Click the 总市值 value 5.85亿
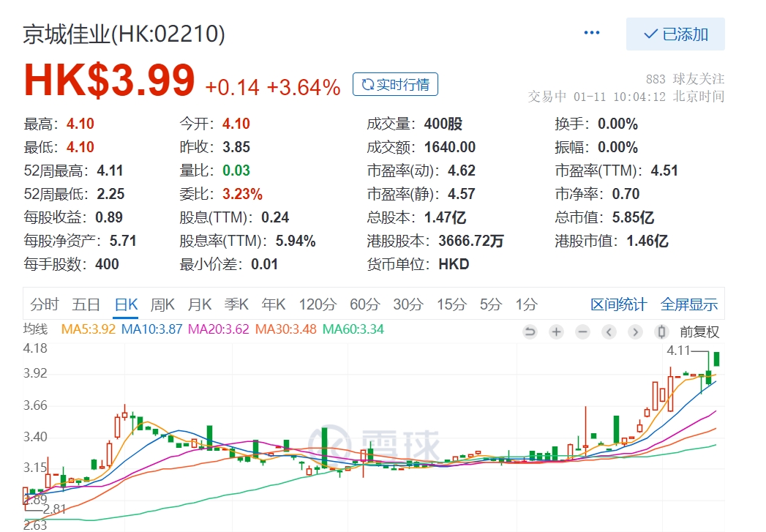This screenshot has width=766, height=532. pos(633,217)
